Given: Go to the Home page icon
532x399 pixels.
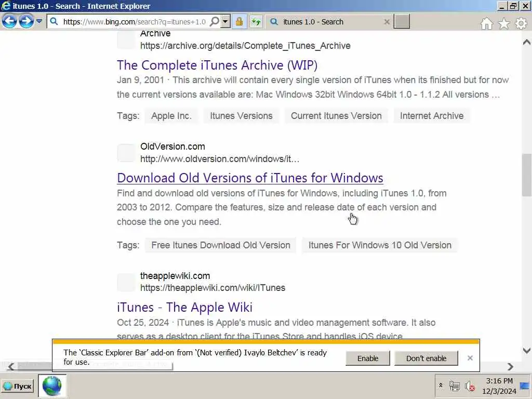Looking at the screenshot, I should pyautogui.click(x=486, y=23).
